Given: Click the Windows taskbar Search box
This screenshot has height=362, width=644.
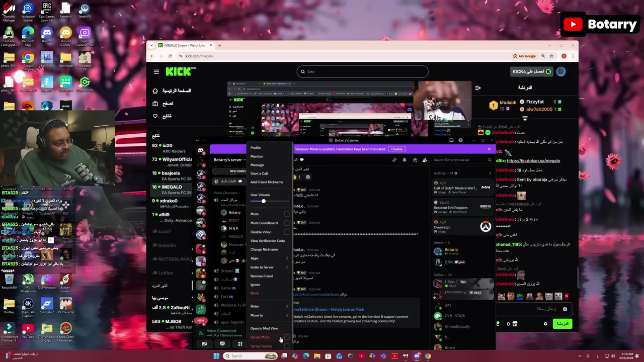Looking at the screenshot, I should [x=251, y=356].
